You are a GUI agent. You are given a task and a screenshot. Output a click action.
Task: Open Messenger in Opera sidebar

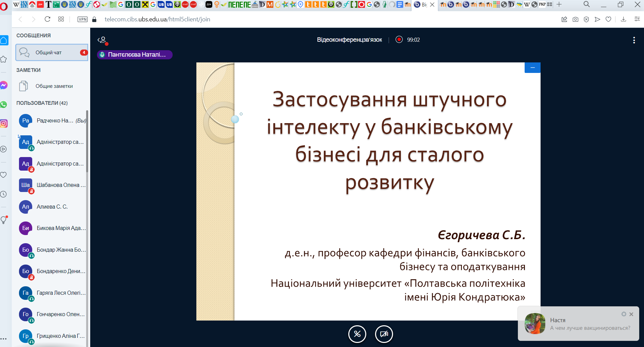coord(4,85)
